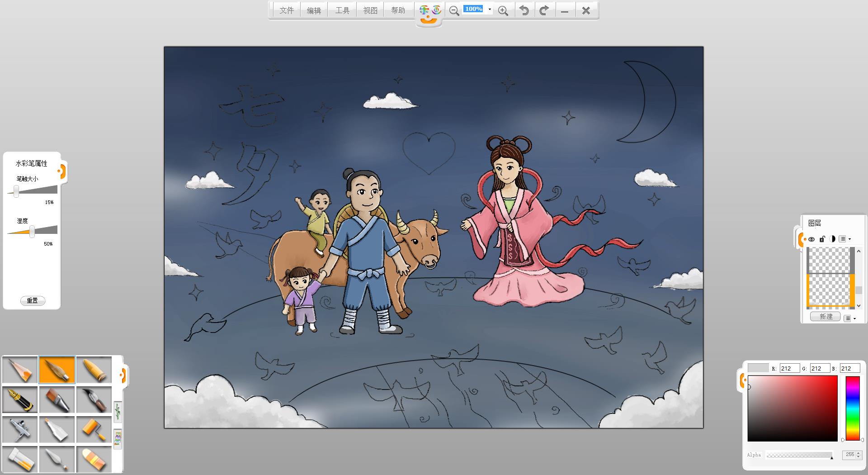Screen dimensions: 868x475
Task: Click the 重置 button
Action: (33, 300)
